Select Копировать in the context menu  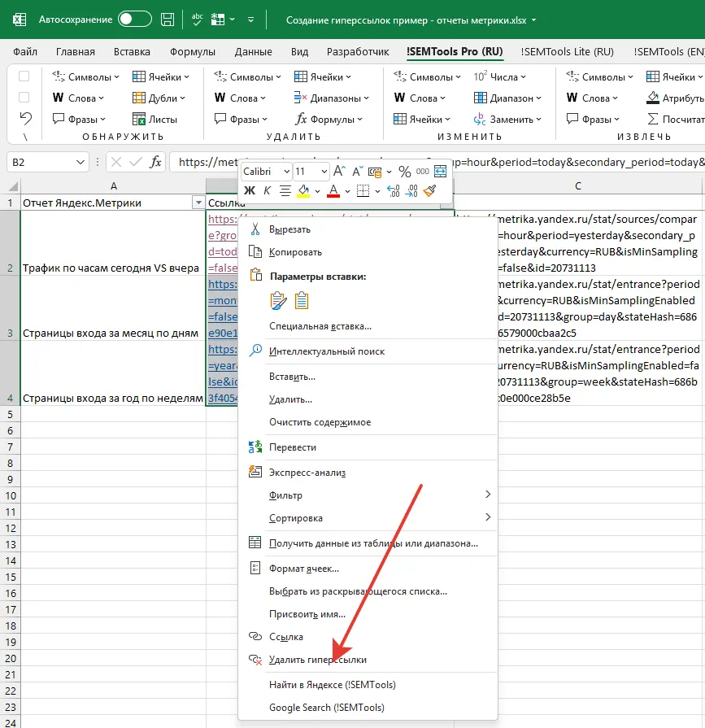[368, 252]
